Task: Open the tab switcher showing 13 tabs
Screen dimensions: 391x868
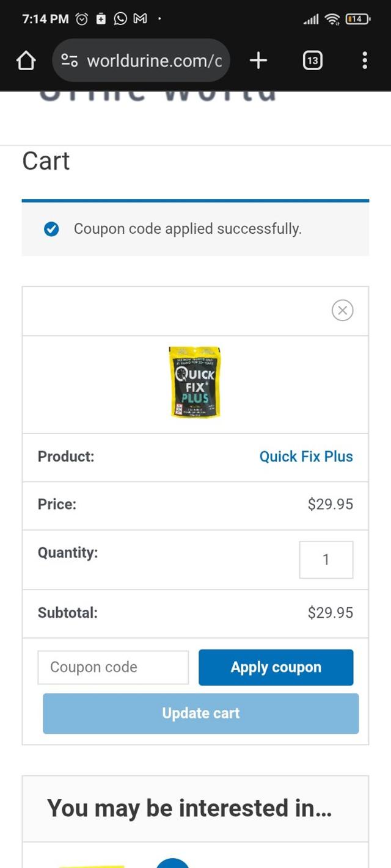Action: point(312,60)
